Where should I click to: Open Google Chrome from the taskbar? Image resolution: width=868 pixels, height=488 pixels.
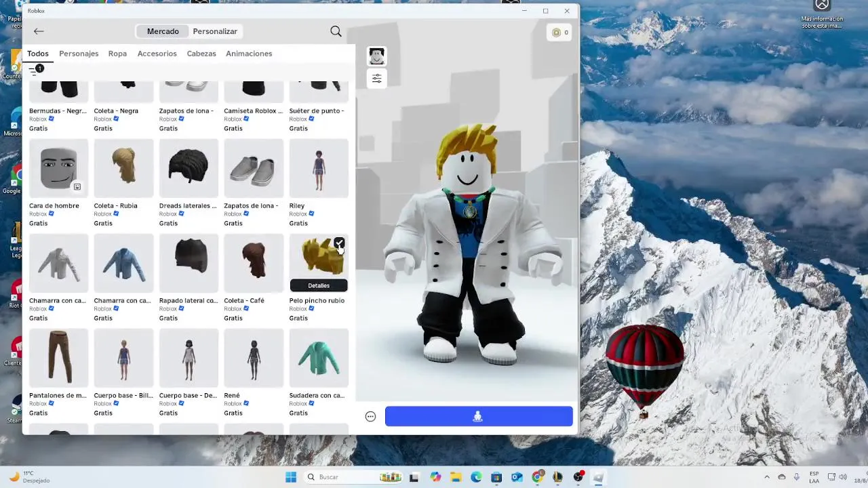click(537, 477)
